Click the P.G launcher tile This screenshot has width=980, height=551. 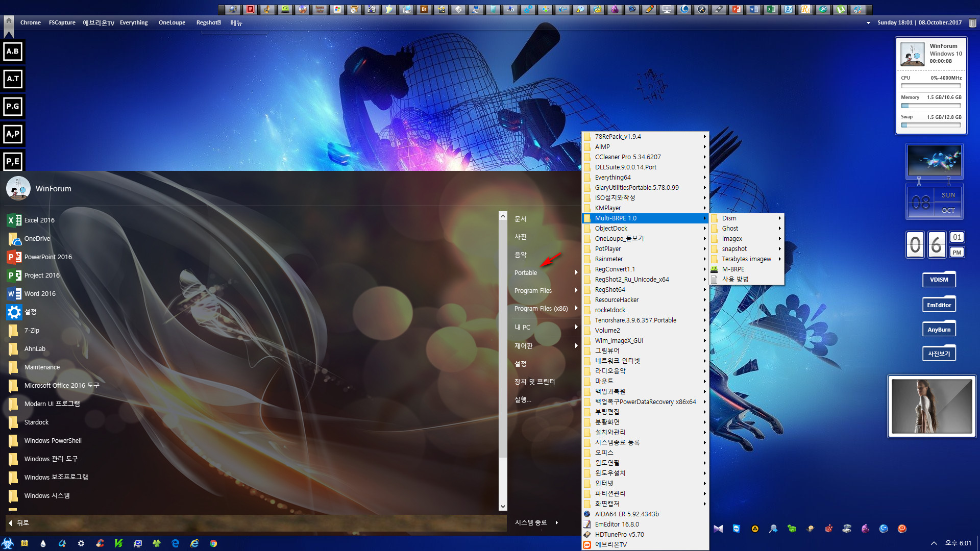point(13,107)
